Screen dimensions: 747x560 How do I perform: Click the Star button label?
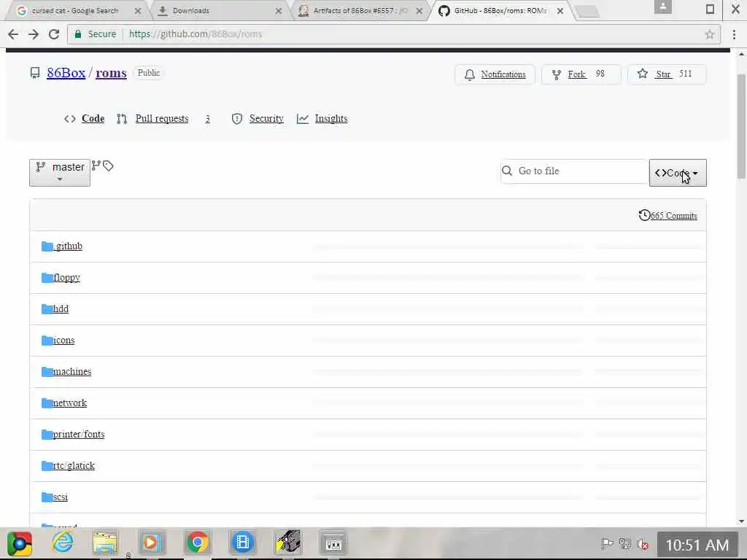point(663,74)
